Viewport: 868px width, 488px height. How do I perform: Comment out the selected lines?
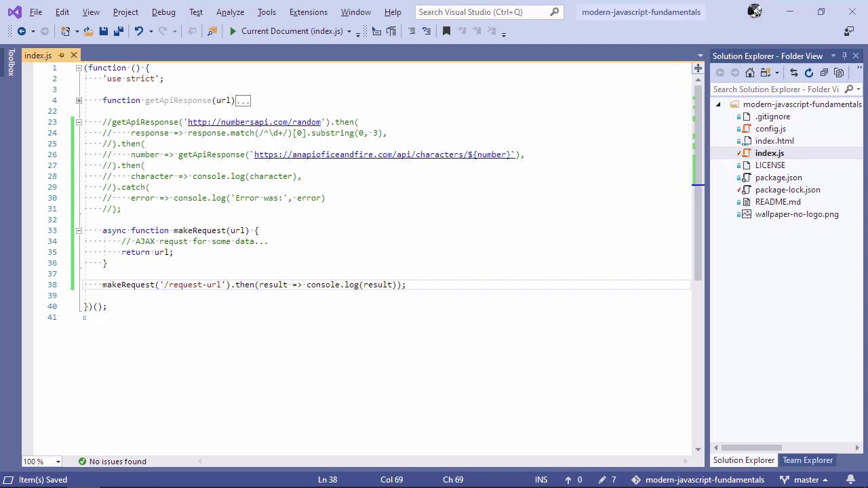(x=411, y=31)
